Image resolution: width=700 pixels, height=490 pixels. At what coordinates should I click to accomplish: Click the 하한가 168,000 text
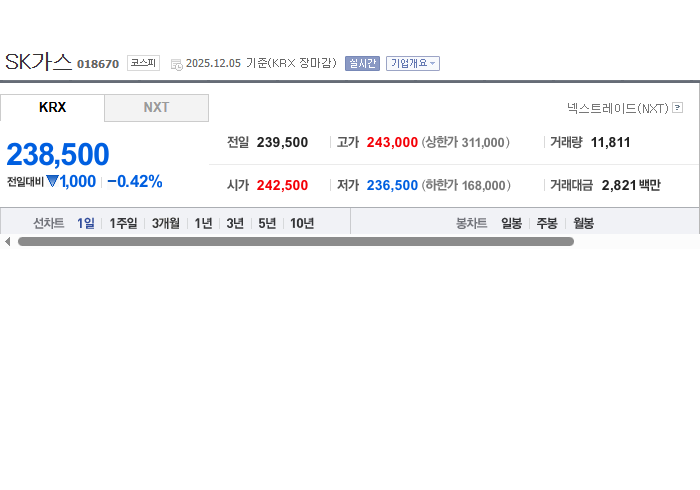(466, 185)
